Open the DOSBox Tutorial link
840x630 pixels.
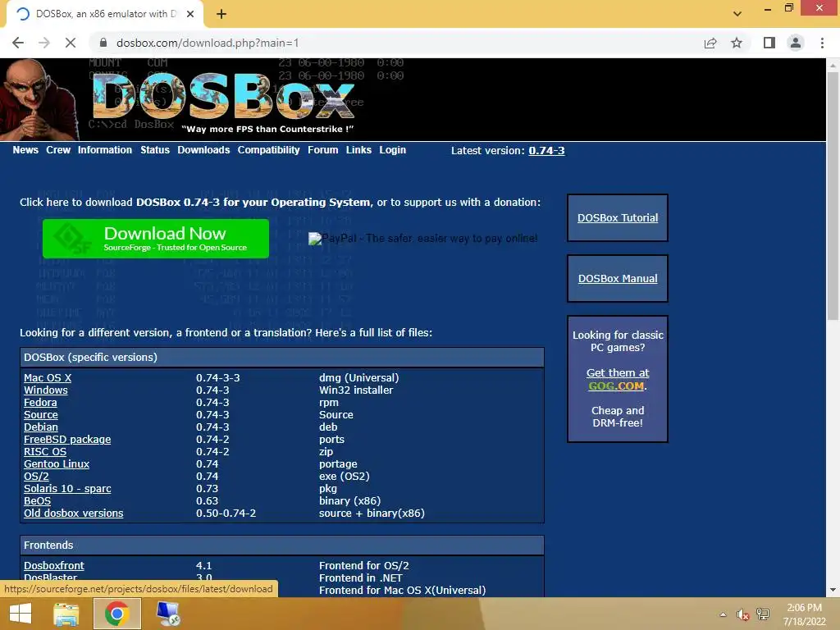pyautogui.click(x=618, y=218)
